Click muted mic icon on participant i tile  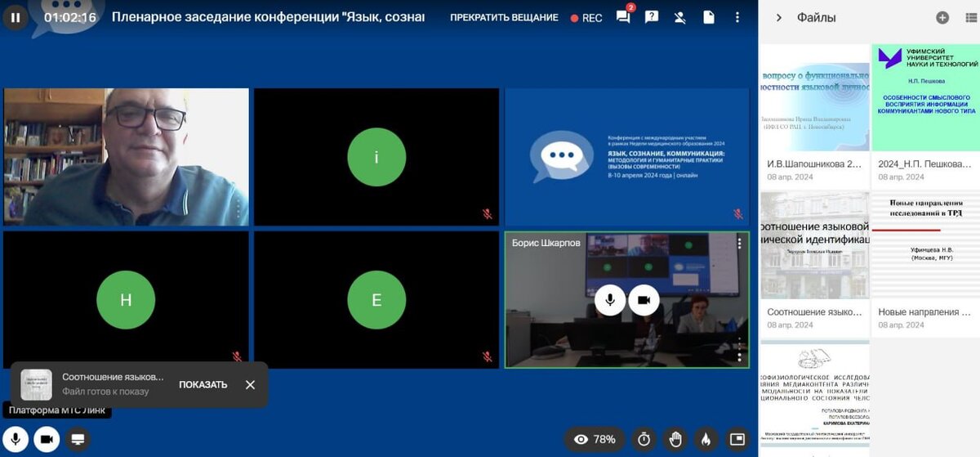(x=487, y=214)
